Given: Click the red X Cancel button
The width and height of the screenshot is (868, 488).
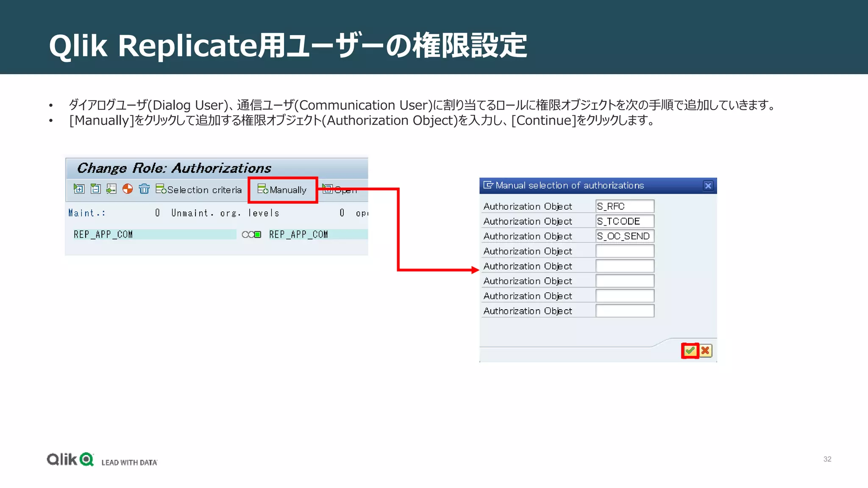Looking at the screenshot, I should click(705, 351).
